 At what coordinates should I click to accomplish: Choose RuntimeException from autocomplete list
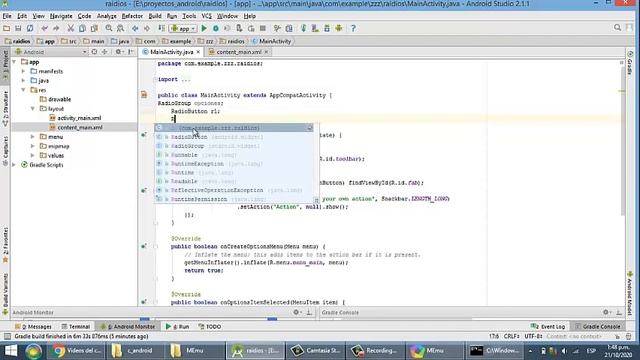coord(234,164)
